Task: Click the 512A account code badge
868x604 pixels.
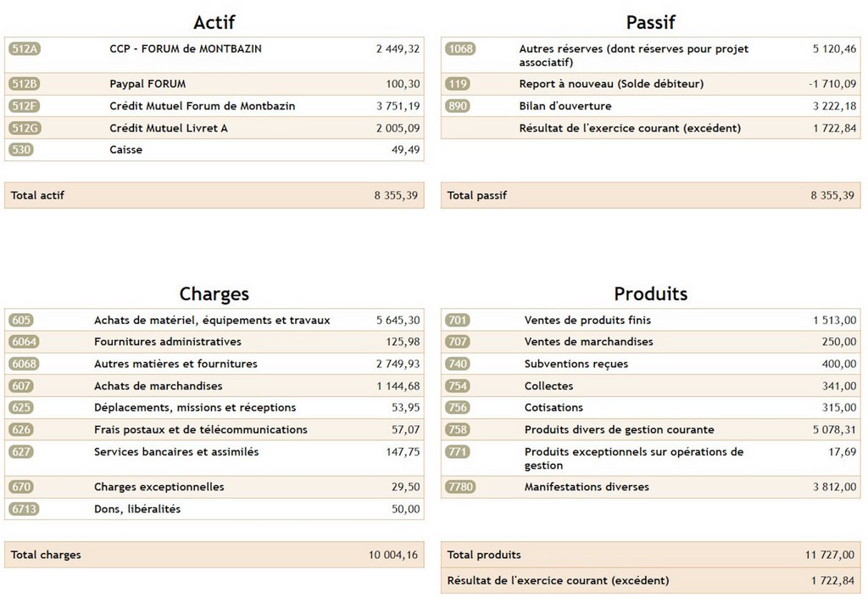Action: (x=25, y=49)
